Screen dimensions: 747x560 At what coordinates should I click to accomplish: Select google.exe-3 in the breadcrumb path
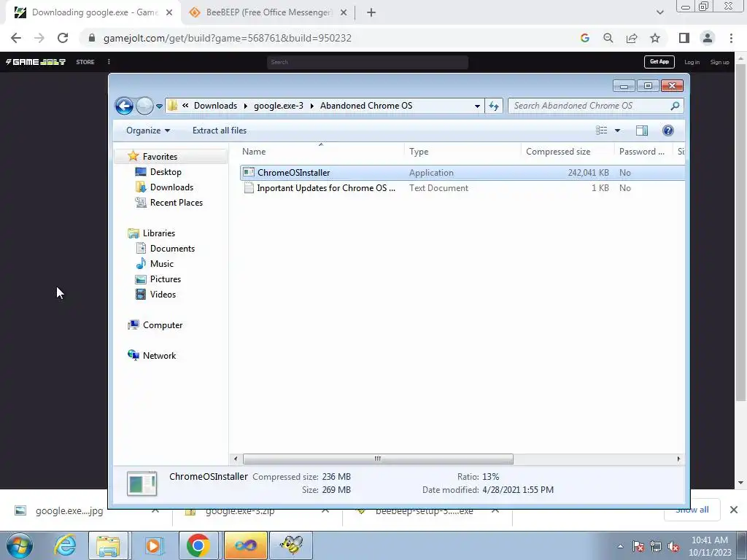pos(278,106)
